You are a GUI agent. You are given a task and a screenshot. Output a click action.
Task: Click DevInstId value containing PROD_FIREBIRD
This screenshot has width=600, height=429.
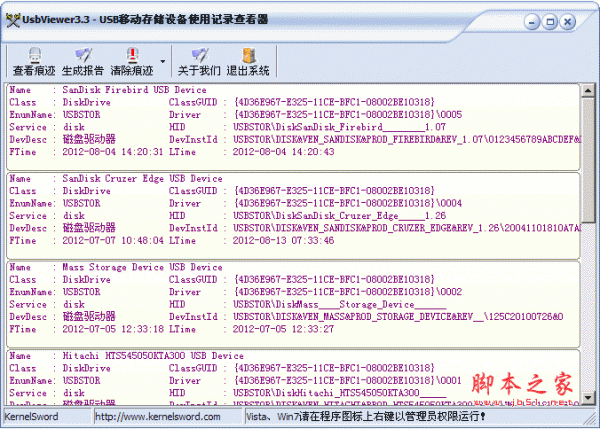point(407,140)
